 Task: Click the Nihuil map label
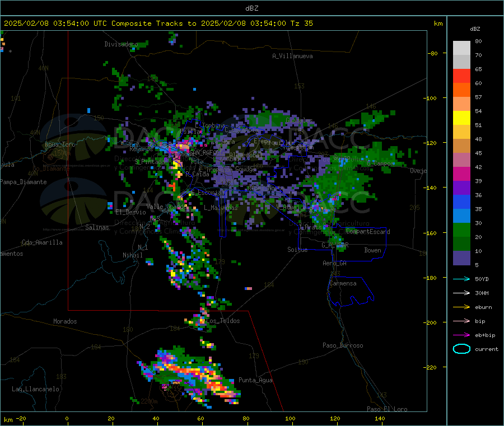132,255
